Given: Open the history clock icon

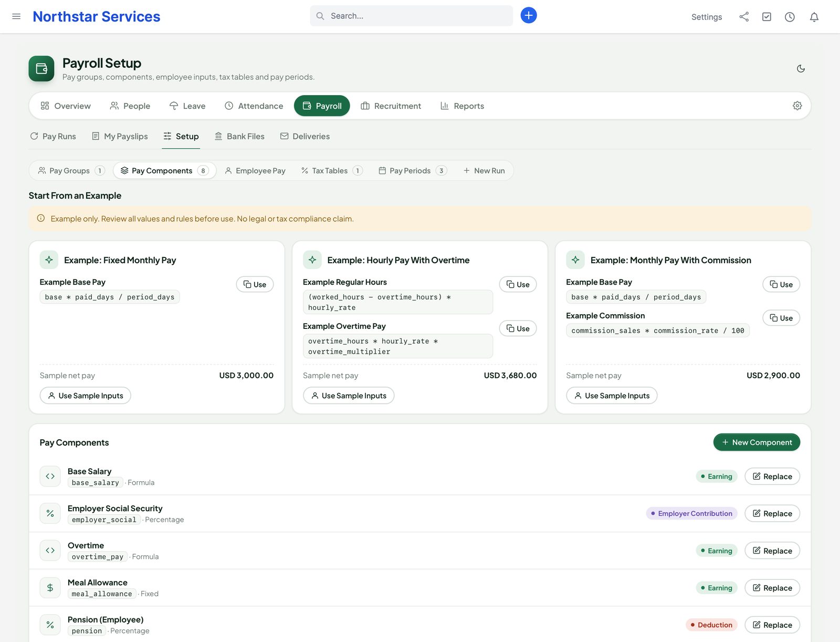Looking at the screenshot, I should (x=790, y=17).
